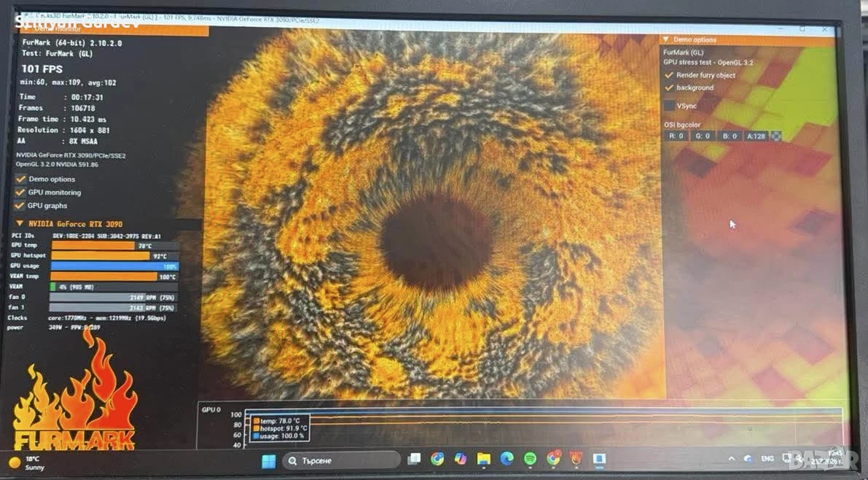This screenshot has width=868, height=480.
Task: Click the power 349W line
Action: [x=54, y=328]
